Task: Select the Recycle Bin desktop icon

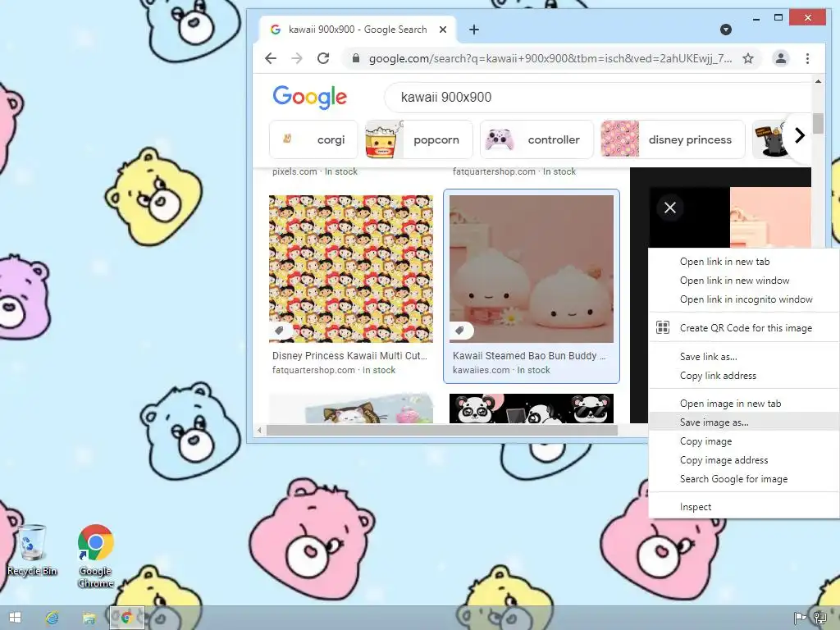Action: point(32,550)
